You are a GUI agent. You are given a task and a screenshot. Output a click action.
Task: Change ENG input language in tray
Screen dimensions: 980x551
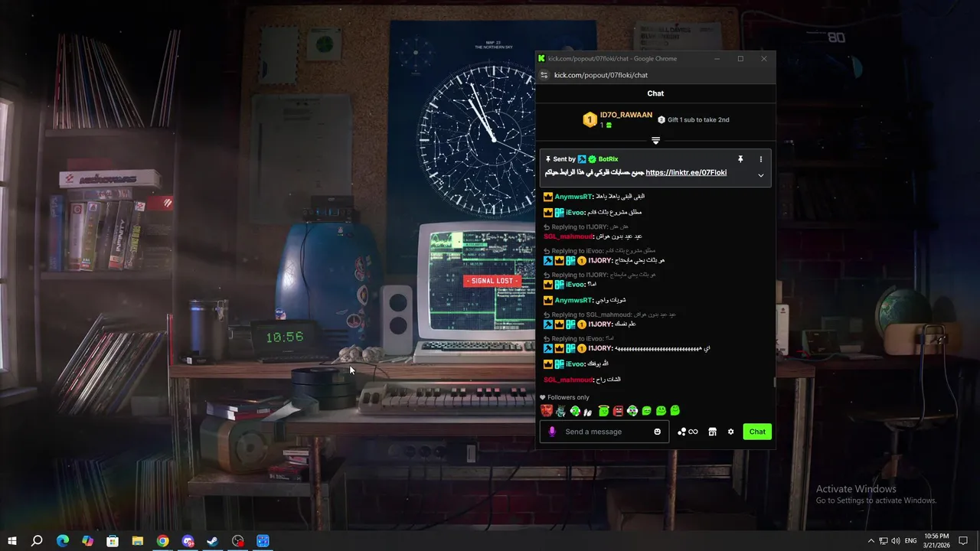[910, 541]
